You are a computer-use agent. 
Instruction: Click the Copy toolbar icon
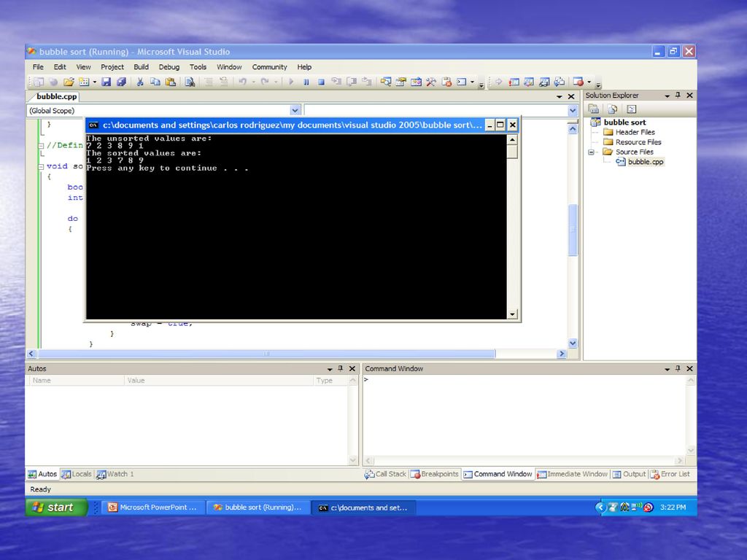point(155,82)
